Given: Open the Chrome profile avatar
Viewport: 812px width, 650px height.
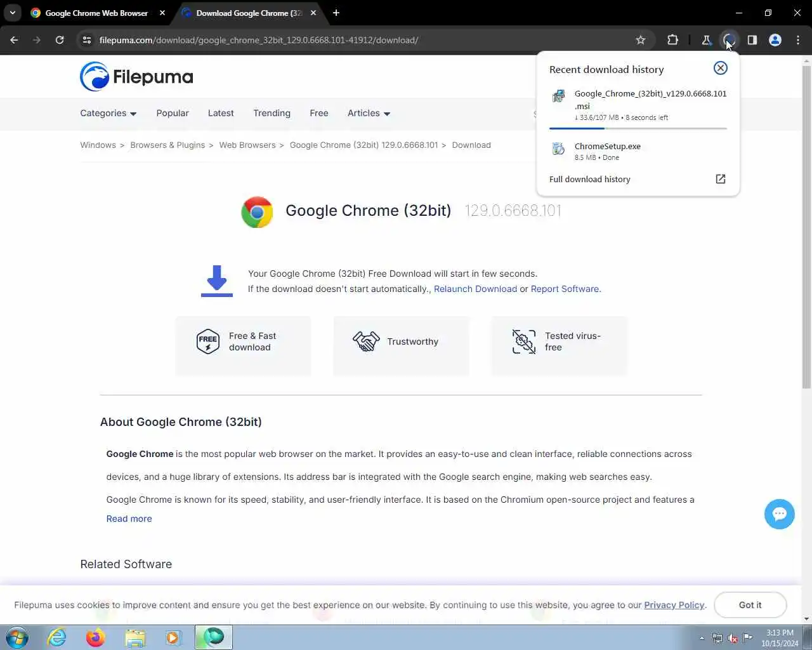Looking at the screenshot, I should [x=775, y=40].
